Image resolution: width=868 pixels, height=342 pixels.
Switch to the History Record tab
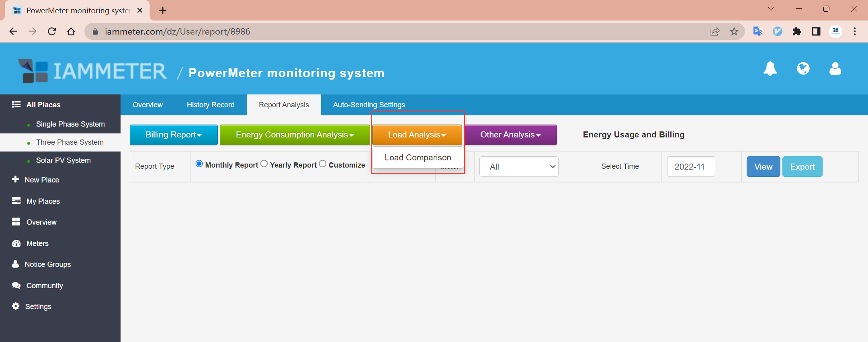point(211,105)
